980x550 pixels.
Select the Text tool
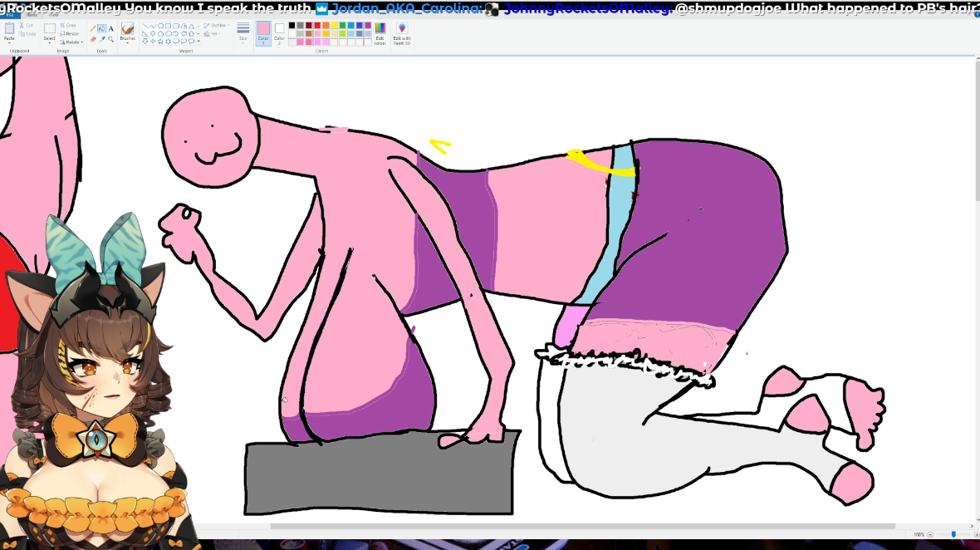(x=111, y=28)
